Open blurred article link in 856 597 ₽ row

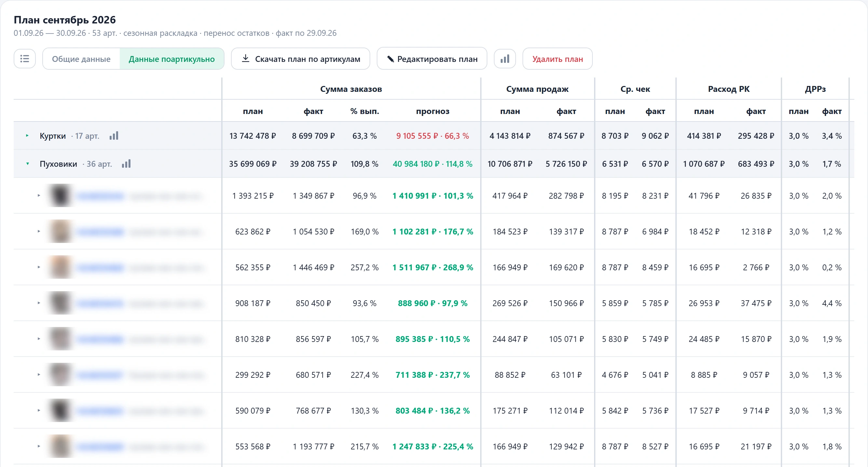(x=100, y=339)
